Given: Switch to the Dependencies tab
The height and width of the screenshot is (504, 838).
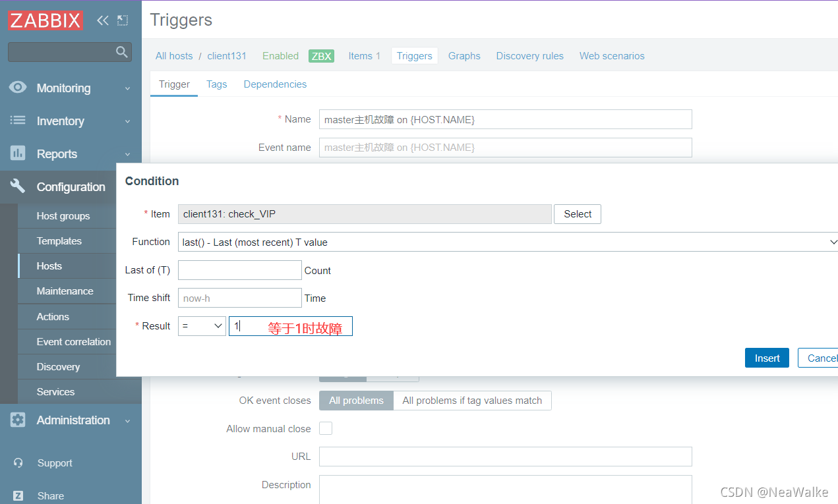Looking at the screenshot, I should tap(275, 84).
